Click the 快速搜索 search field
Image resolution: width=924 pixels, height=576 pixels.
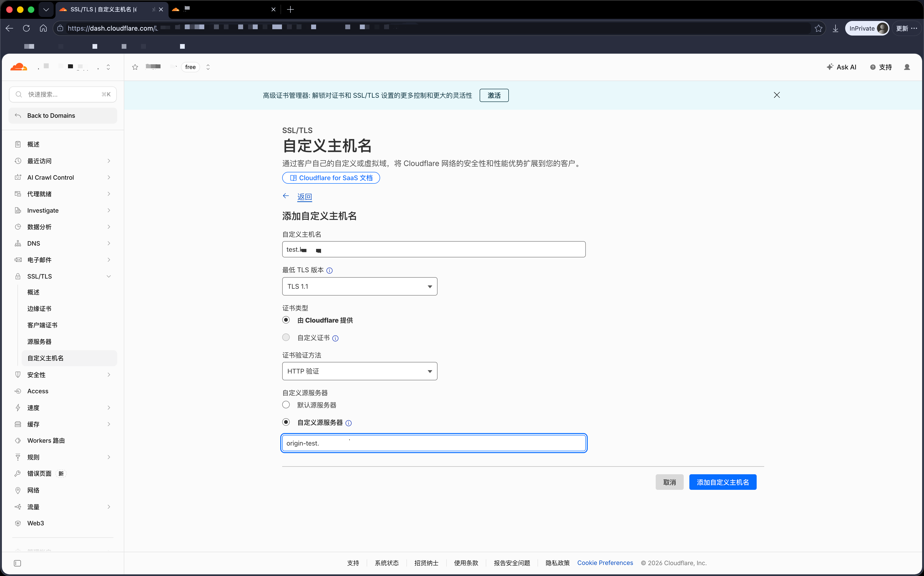click(63, 94)
